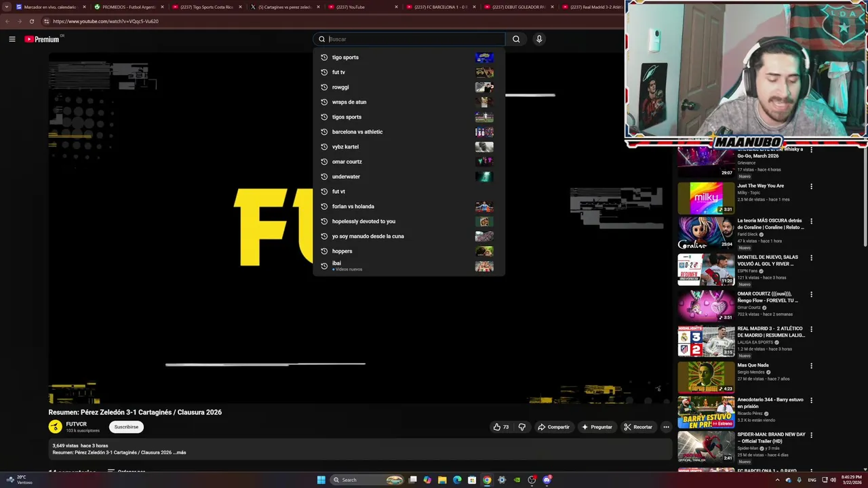Open FUTVCR channel name link
Screen dimensions: 868x488
pos(76,424)
